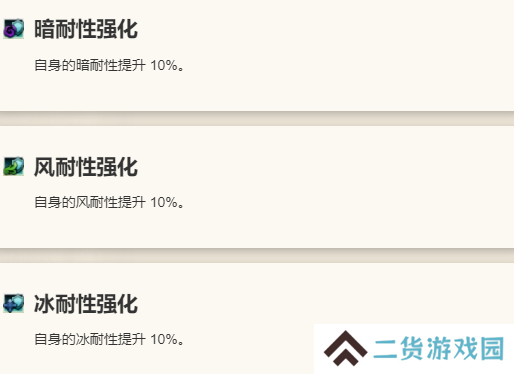
Task: Click the 10% value in wind resistance description
Action: [164, 202]
